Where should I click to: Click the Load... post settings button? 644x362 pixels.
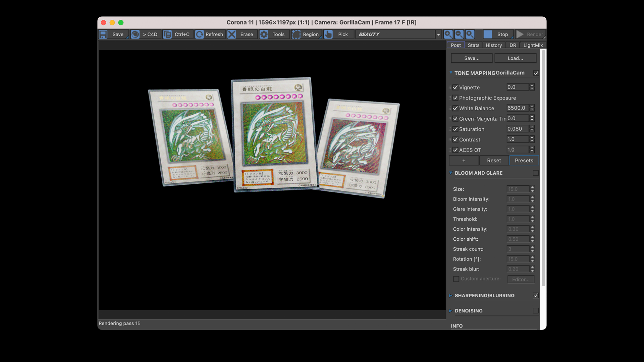click(515, 58)
